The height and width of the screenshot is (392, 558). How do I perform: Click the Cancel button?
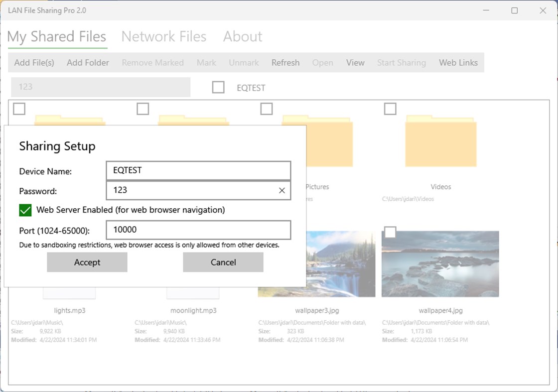223,262
